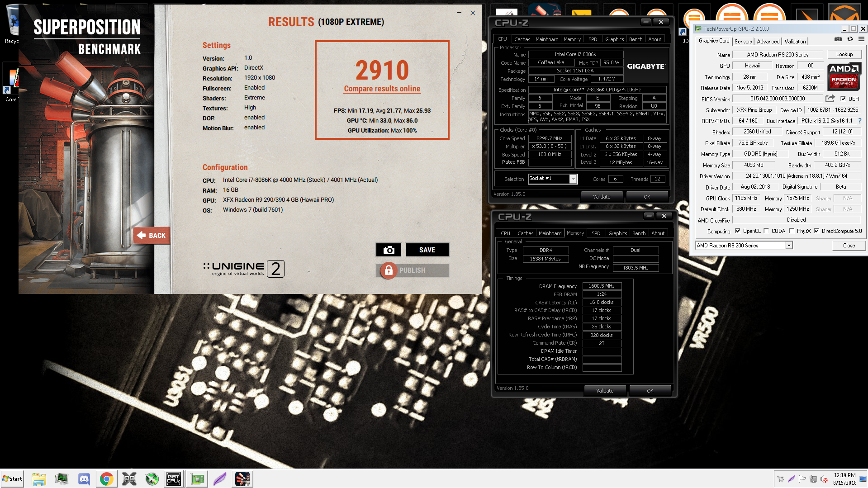Open the AMD Radeon R9 200 Series GPU selector dropdown
868x488 pixels.
coord(789,246)
